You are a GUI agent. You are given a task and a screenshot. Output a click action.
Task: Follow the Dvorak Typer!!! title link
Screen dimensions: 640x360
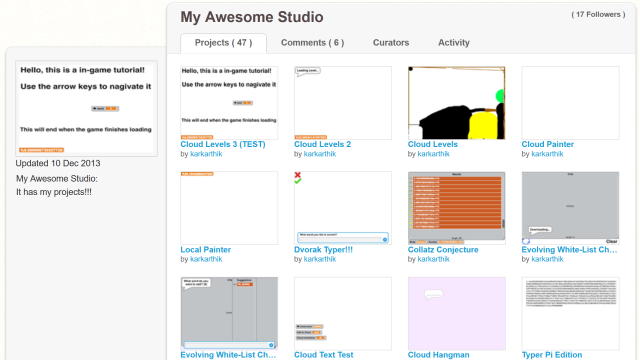(323, 249)
